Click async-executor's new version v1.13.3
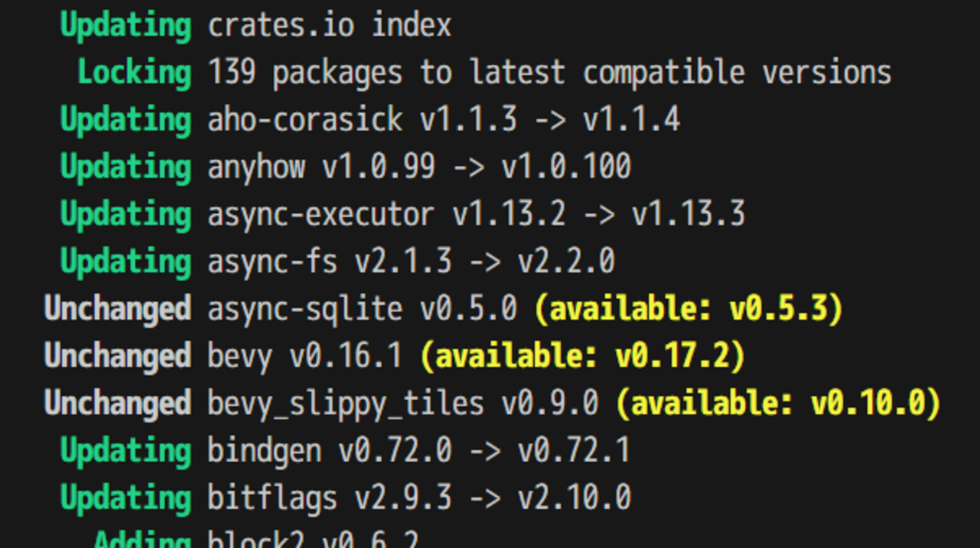This screenshot has height=548, width=980. (x=688, y=215)
